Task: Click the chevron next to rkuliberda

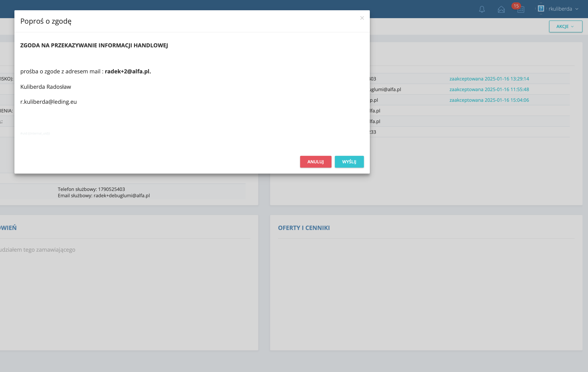Action: click(x=577, y=9)
